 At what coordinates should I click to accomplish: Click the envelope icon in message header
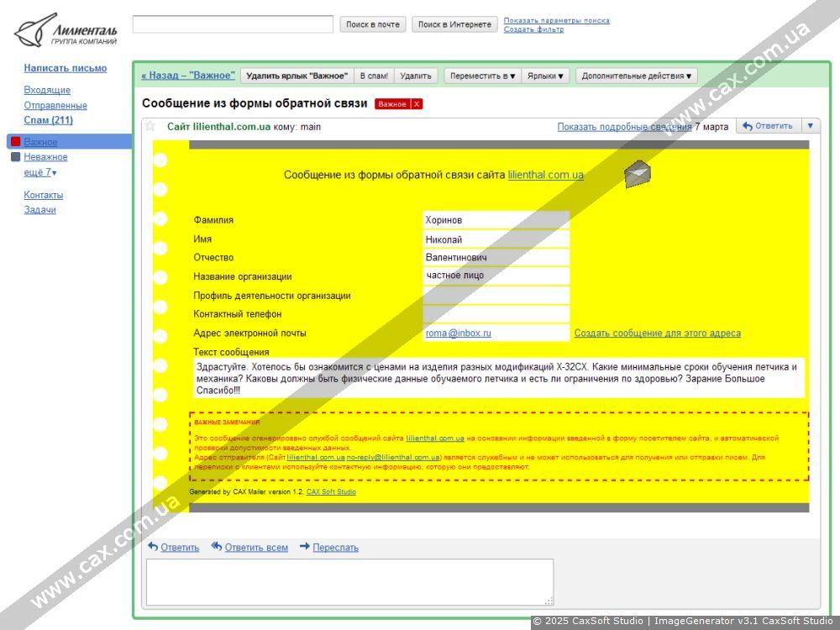638,173
